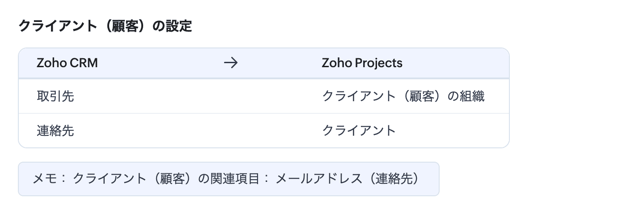Select the Zoho Projects column header
The width and height of the screenshot is (644, 224).
[x=362, y=63]
